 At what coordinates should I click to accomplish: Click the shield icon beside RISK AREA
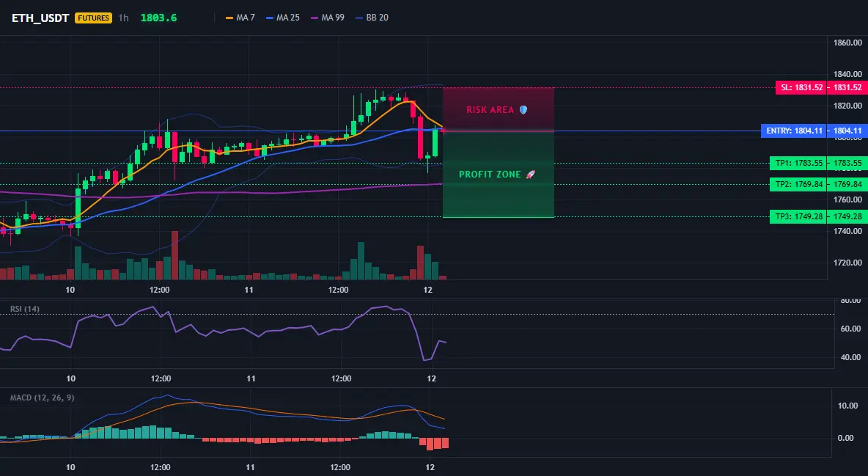point(523,110)
